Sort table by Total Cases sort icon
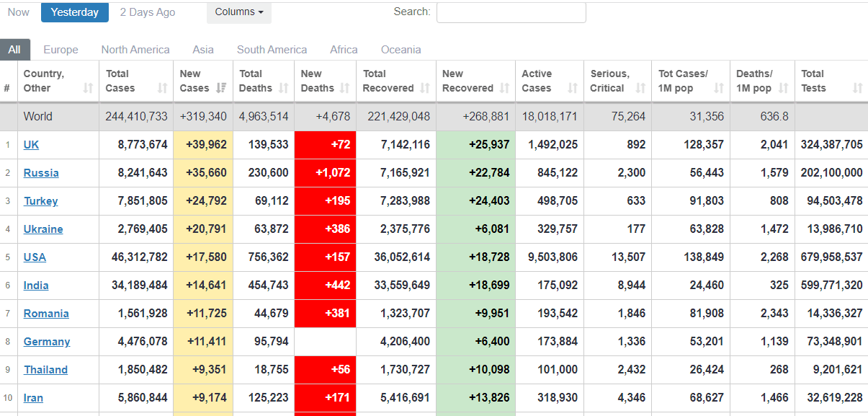Screen dimensions: 868x416 pos(163,88)
